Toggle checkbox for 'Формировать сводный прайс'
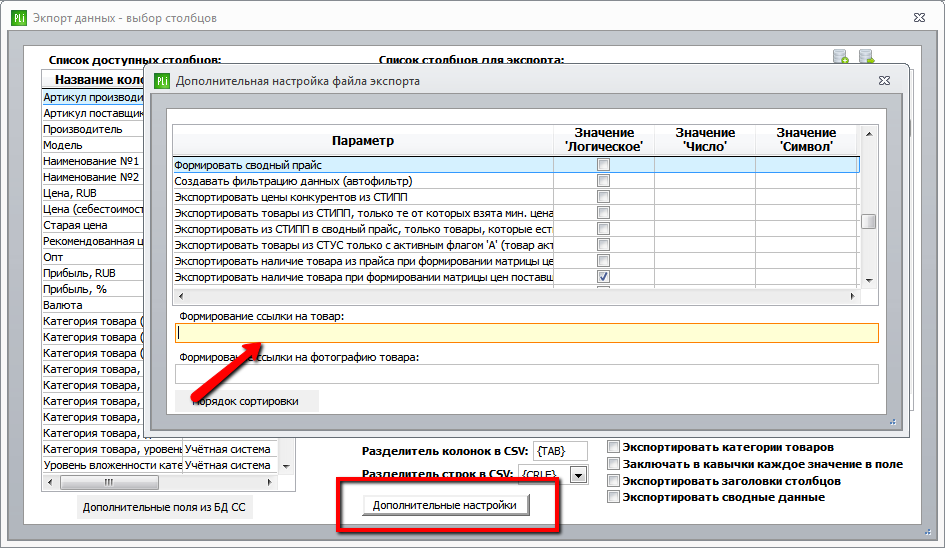This screenshot has height=548, width=945. (603, 165)
